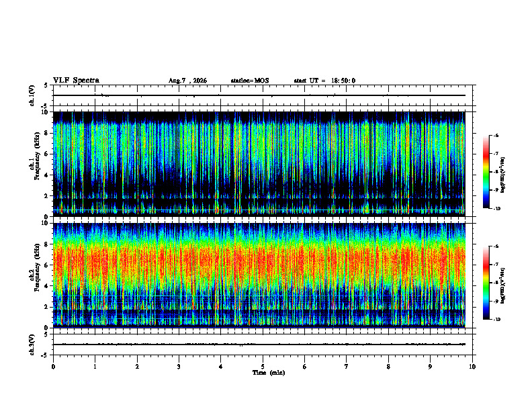Click the "-9" tick on ch.2 color bar

(x=496, y=301)
